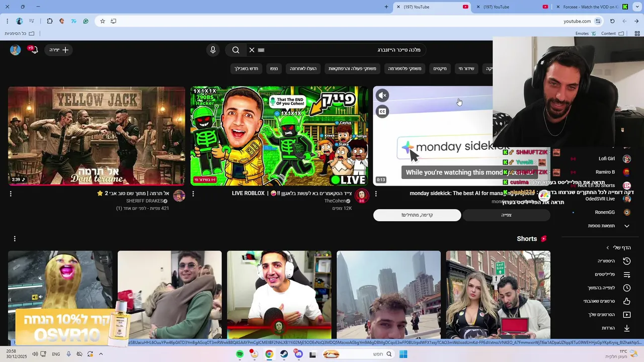Open the Shorts shelf options menu
The height and width of the screenshot is (362, 644).
tap(15, 239)
